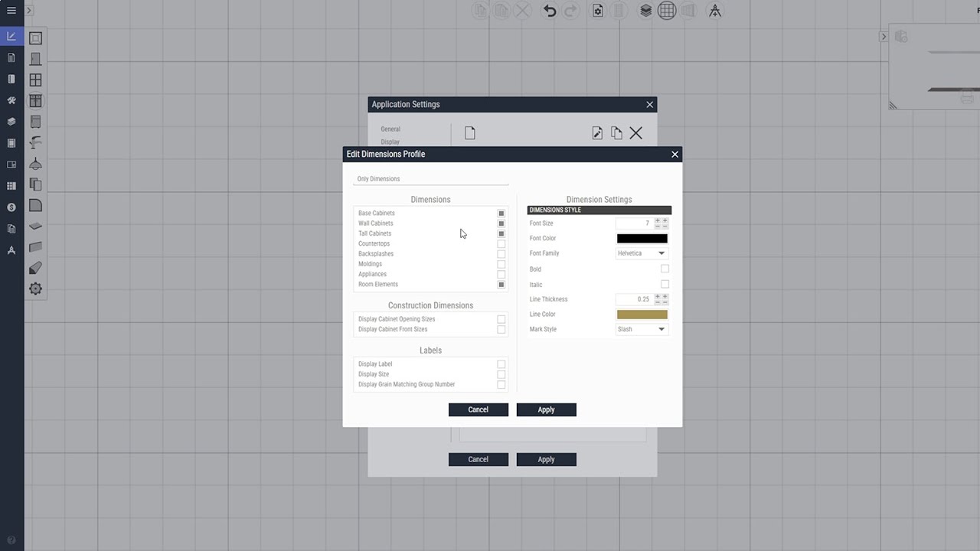Select the door tool icon

pos(35,59)
